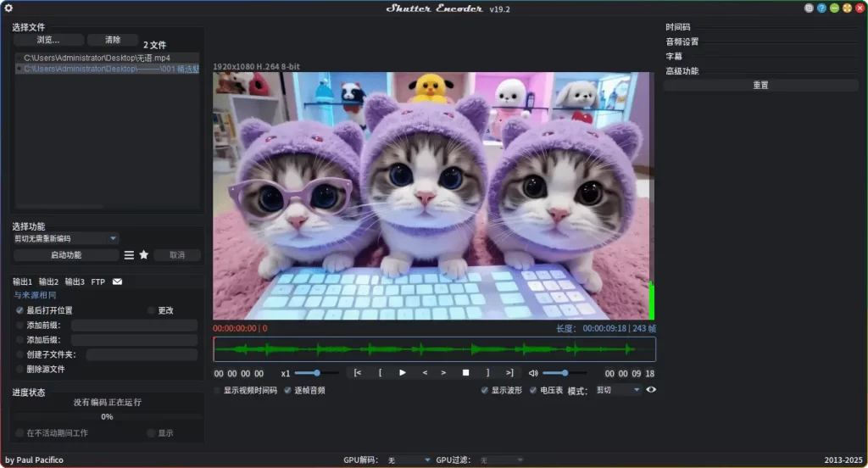Click 清除 clear button
The image size is (868, 468).
coord(113,40)
